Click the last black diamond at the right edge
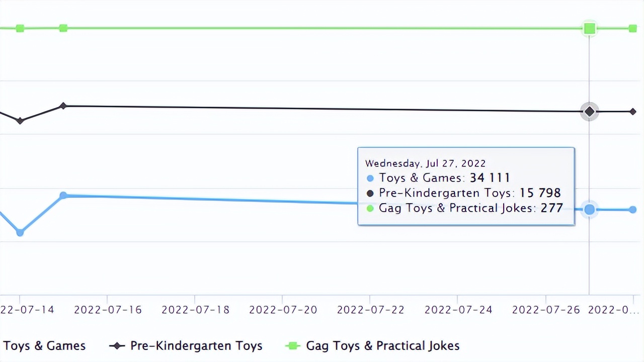This screenshot has width=644, height=362. [633, 112]
